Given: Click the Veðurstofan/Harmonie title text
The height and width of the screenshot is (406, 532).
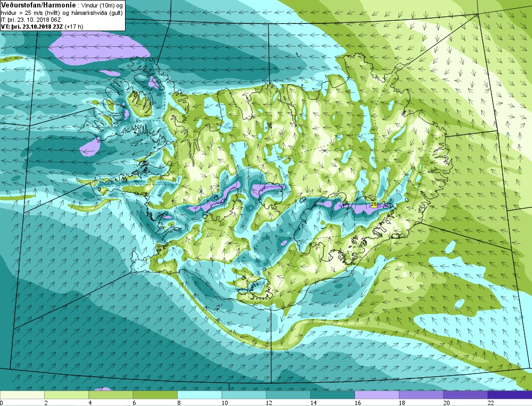Looking at the screenshot, I should [x=38, y=5].
